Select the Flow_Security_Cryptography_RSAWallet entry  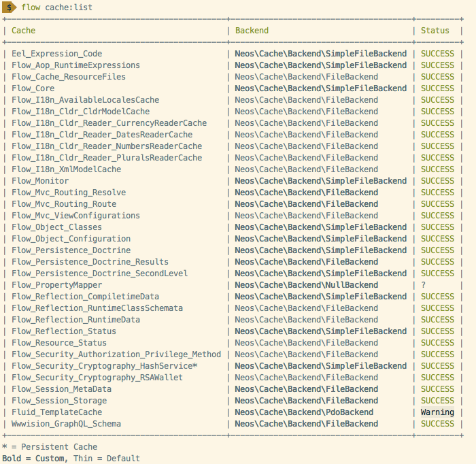(x=97, y=378)
